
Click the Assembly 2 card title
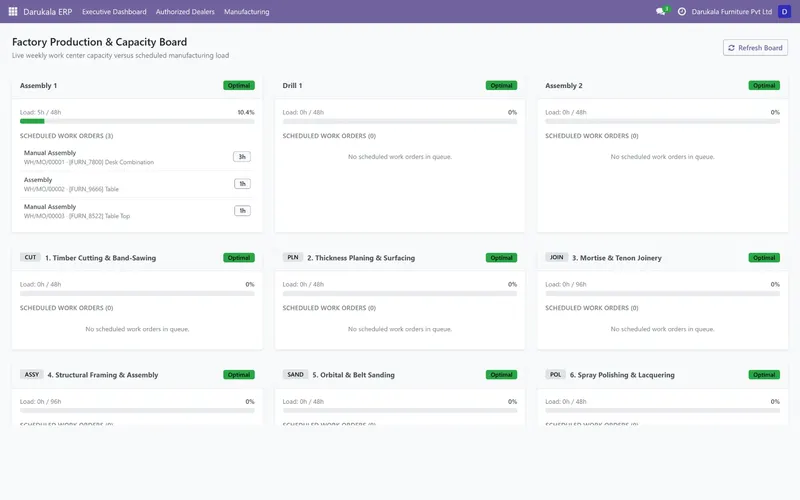tap(564, 86)
